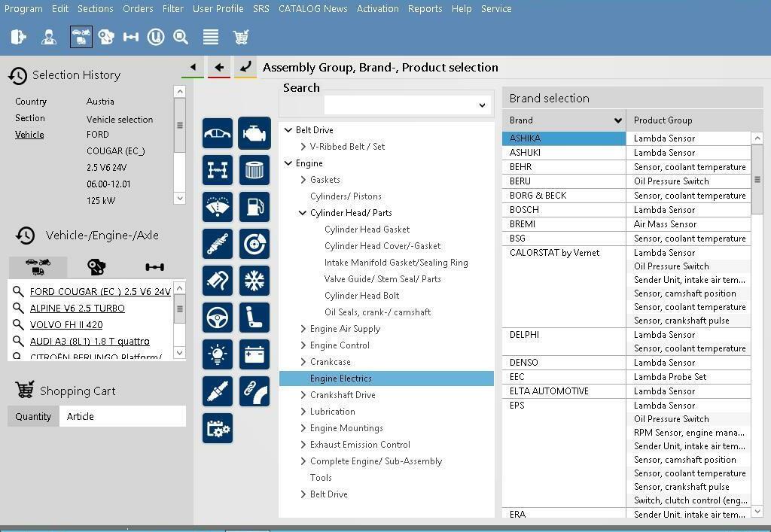771x532 pixels.
Task: Click the orange-underlined return arrow button
Action: pyautogui.click(x=245, y=67)
